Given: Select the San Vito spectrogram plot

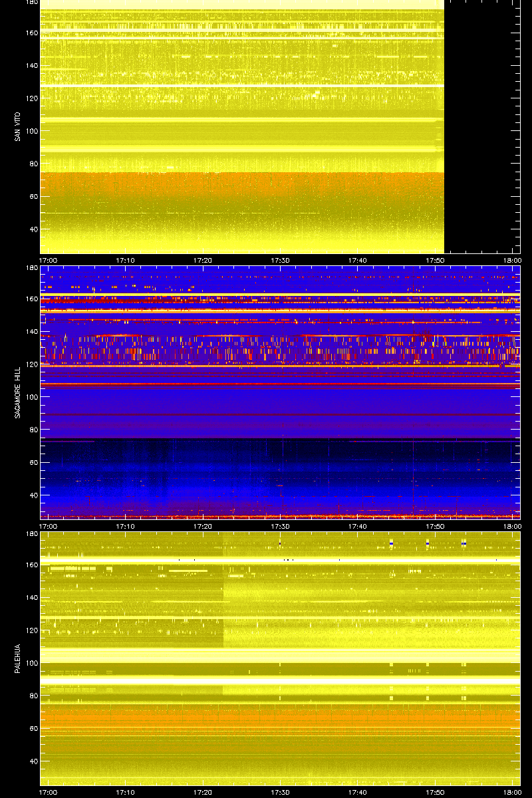Looking at the screenshot, I should point(280,126).
